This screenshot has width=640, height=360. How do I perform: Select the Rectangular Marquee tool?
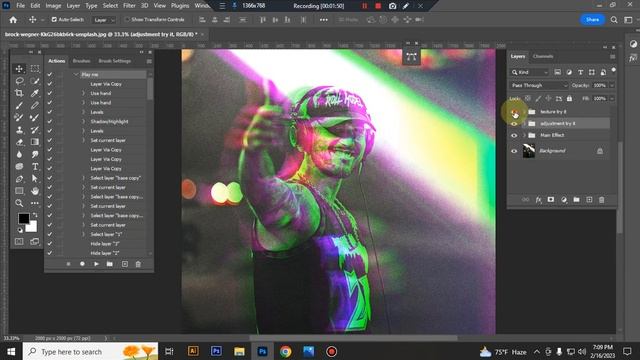(x=35, y=69)
